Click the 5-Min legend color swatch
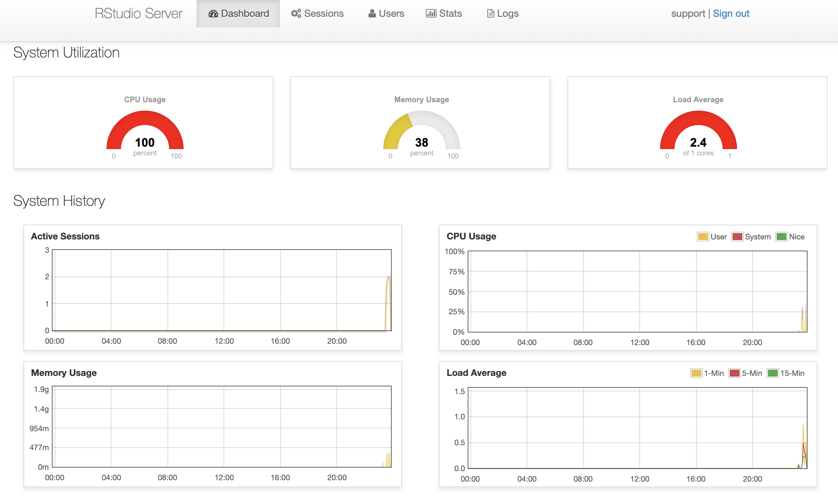The image size is (838, 504). pos(734,373)
